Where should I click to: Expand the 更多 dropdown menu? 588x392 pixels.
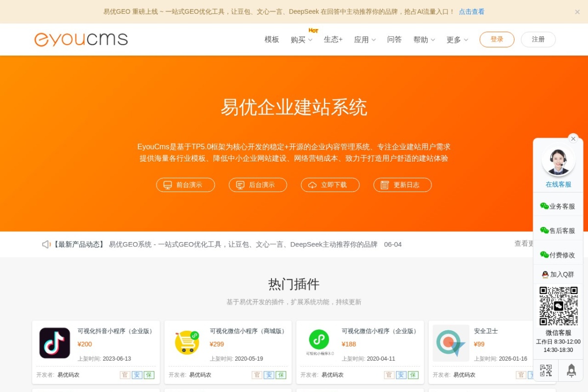[x=457, y=40]
